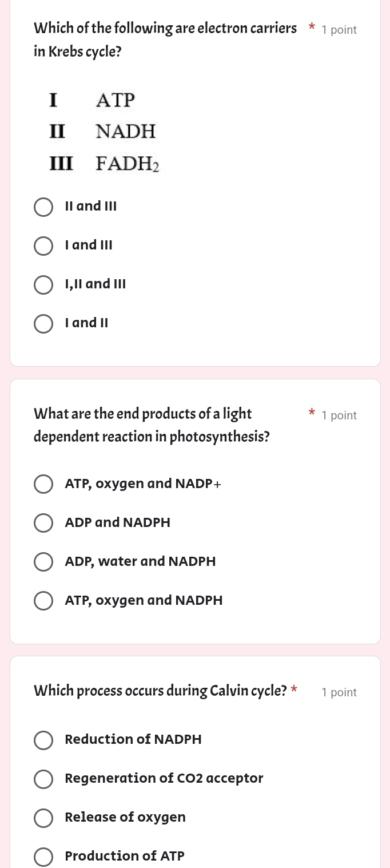Choose "Reduction of NADPH" for Calvin cycle

pyautogui.click(x=43, y=740)
